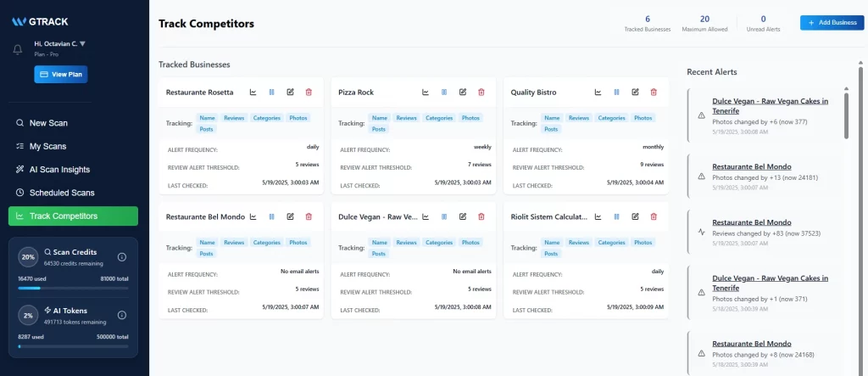Edit the Restaurante Rosetta tracking settings
Image resolution: width=868 pixels, height=376 pixels.
(x=290, y=92)
